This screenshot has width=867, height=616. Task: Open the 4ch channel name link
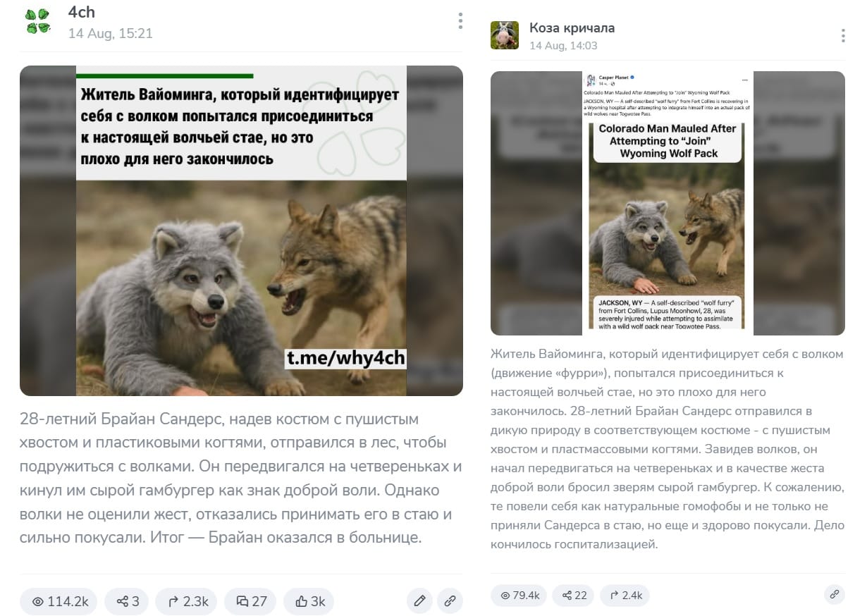(x=81, y=12)
